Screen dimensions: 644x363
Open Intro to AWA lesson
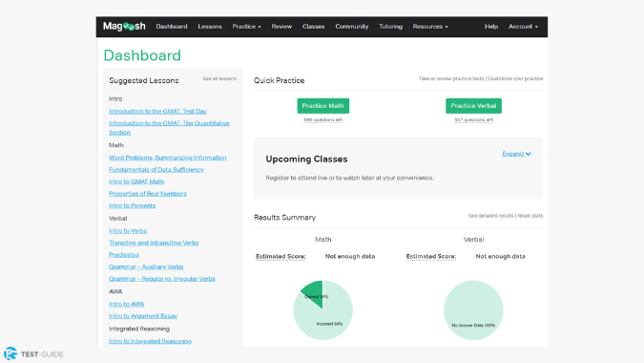(x=127, y=304)
